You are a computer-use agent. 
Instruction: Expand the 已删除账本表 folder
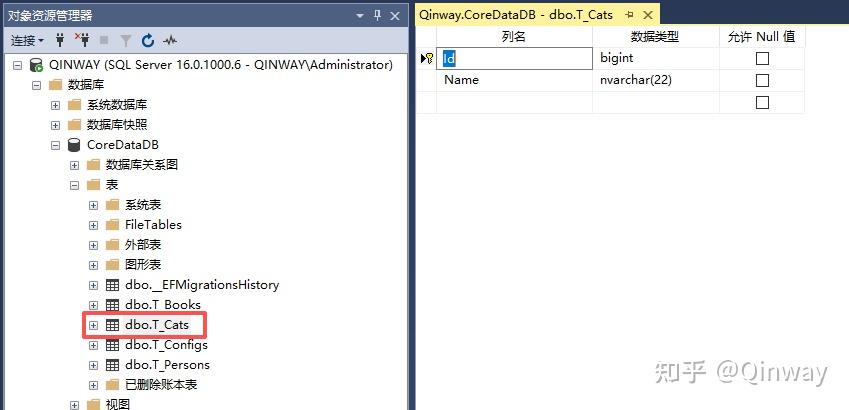click(x=94, y=385)
